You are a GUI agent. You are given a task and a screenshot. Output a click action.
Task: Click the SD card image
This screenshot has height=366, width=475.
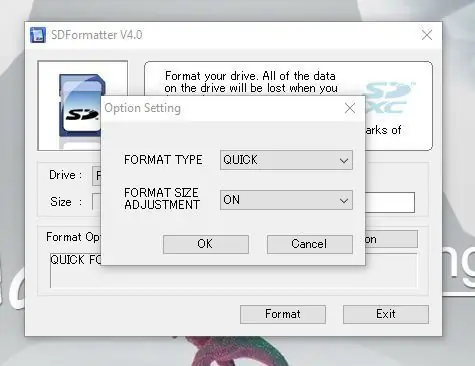pos(80,106)
